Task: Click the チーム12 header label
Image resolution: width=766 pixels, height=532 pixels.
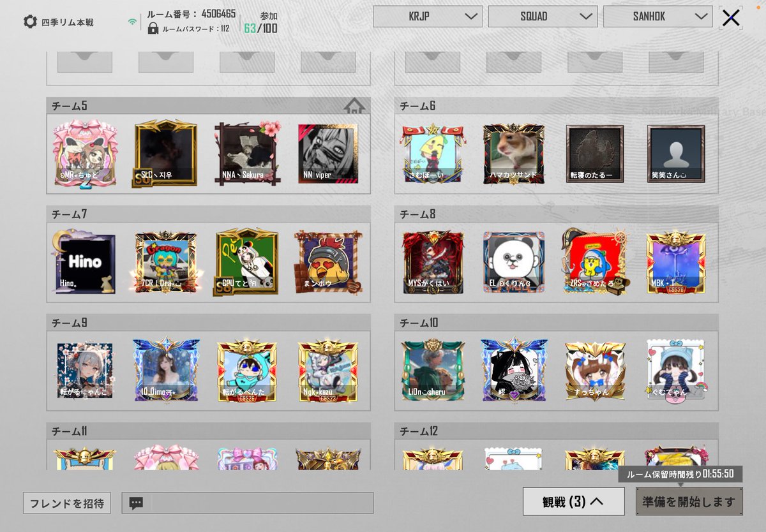Action: [419, 431]
